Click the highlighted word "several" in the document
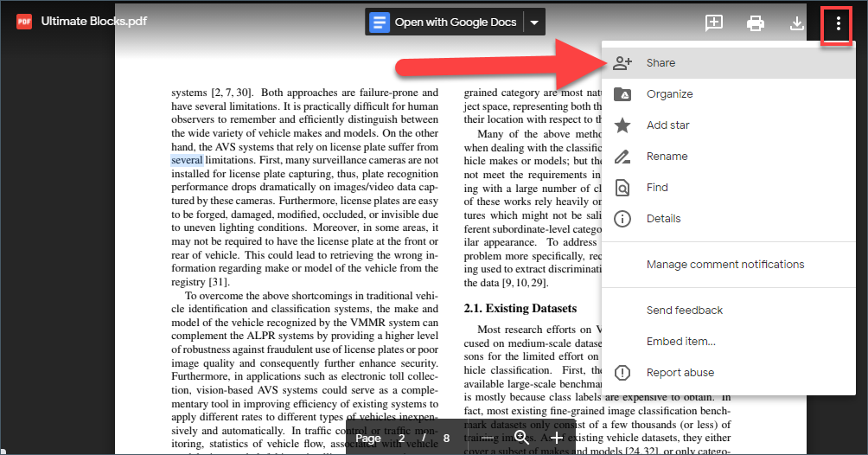This screenshot has width=868, height=455. [187, 160]
